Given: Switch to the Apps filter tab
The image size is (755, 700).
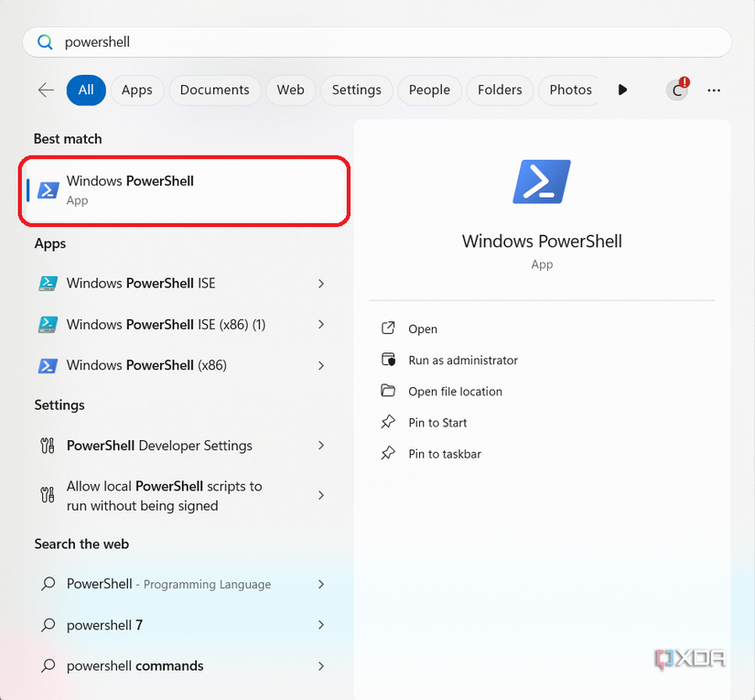Looking at the screenshot, I should (137, 90).
